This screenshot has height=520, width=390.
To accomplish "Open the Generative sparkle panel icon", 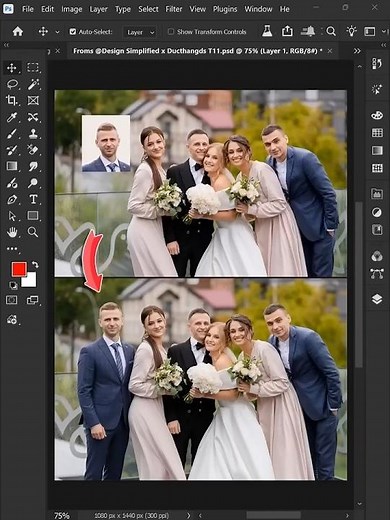I will pyautogui.click(x=377, y=89).
